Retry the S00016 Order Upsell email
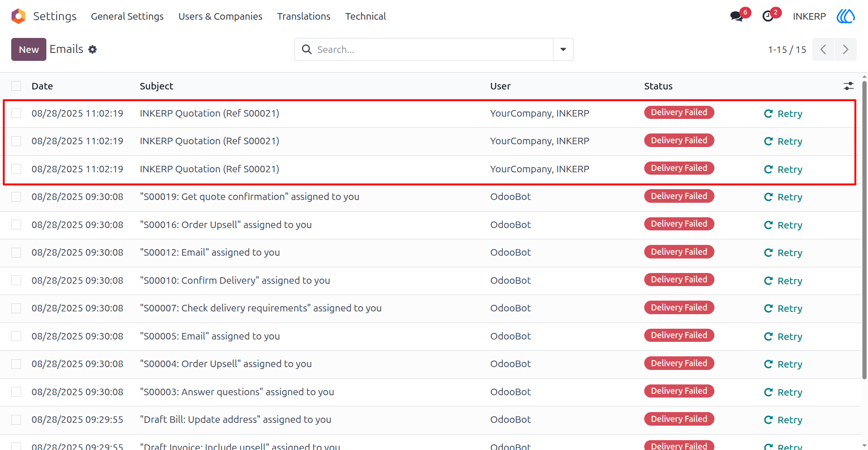 [783, 225]
